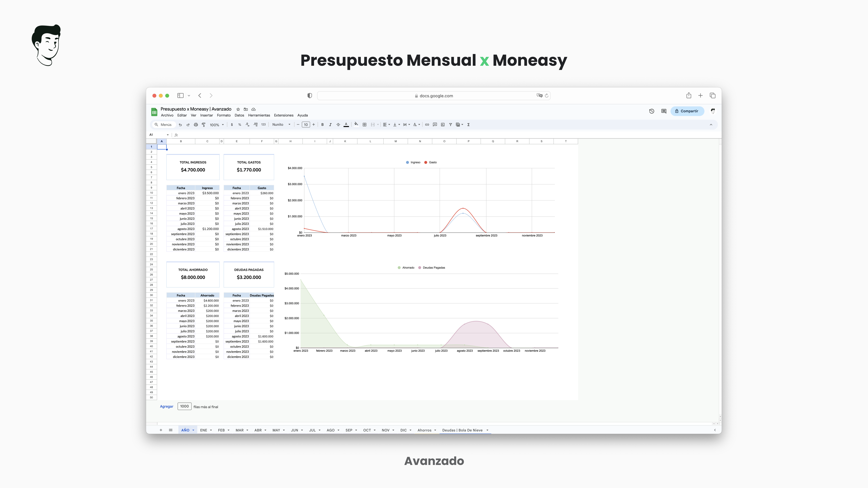Viewport: 868px width, 488px height.
Task: Click the insert comment icon
Action: coord(435,125)
